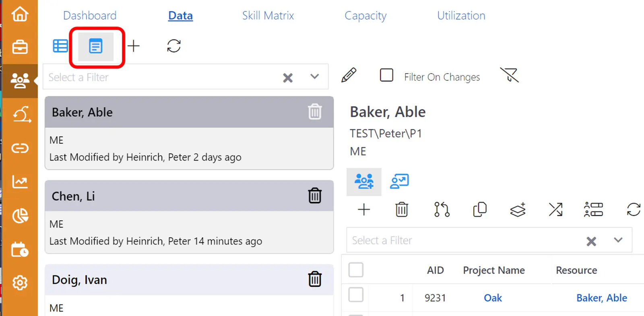644x316 pixels.
Task: Check the checkbox for row 1 Oak
Action: click(x=356, y=295)
